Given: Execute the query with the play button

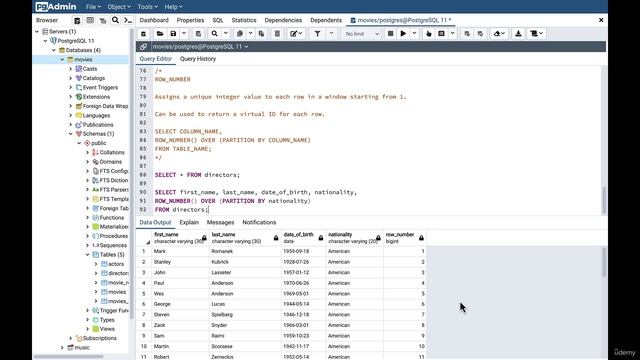Looking at the screenshot, I should click(403, 34).
